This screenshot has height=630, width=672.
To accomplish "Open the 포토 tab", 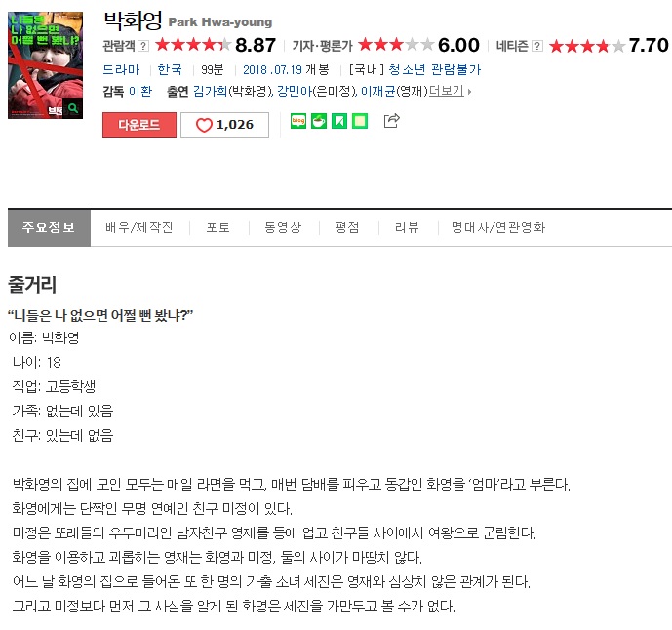I will point(218,227).
